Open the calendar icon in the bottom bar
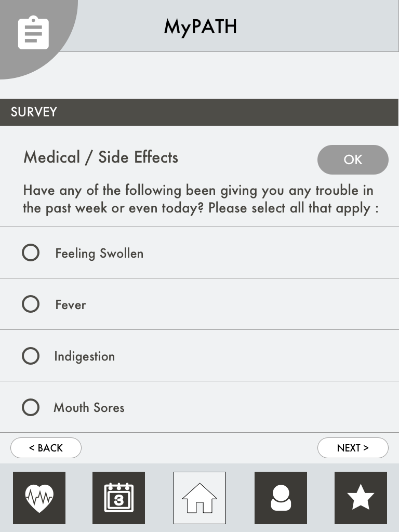This screenshot has height=532, width=399. (119, 498)
